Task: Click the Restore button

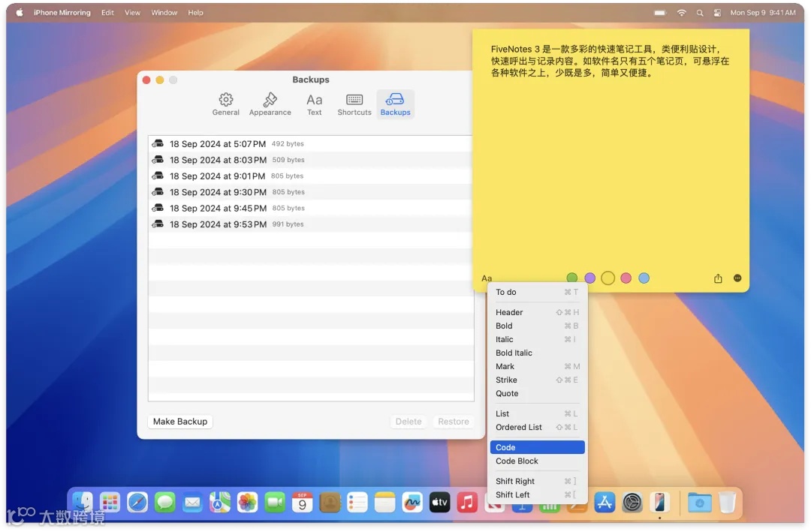Action: [453, 422]
